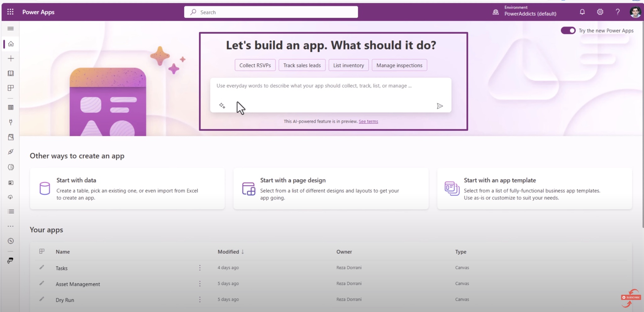Click the Track sales leads suggestion

[x=302, y=65]
